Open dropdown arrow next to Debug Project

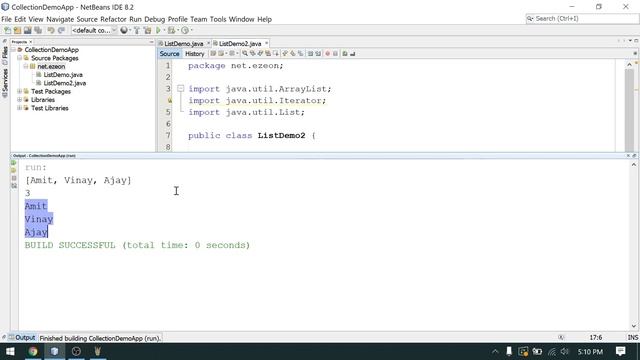pyautogui.click(x=178, y=30)
